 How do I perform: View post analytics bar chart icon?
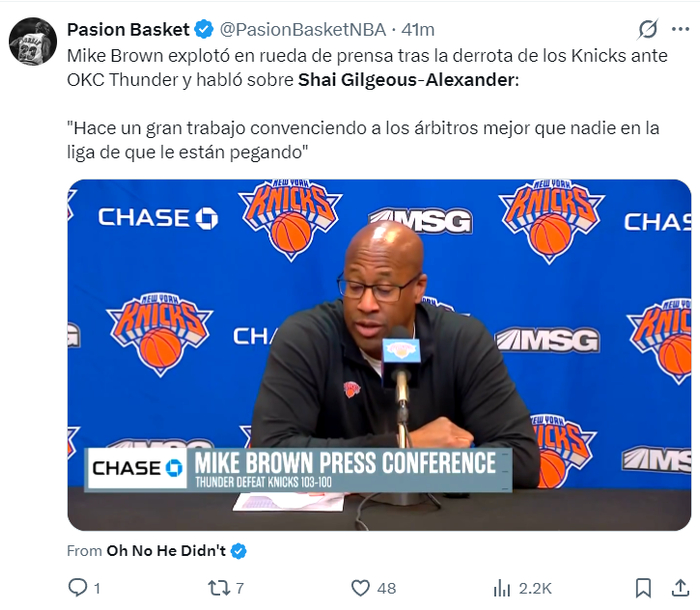coord(502,588)
